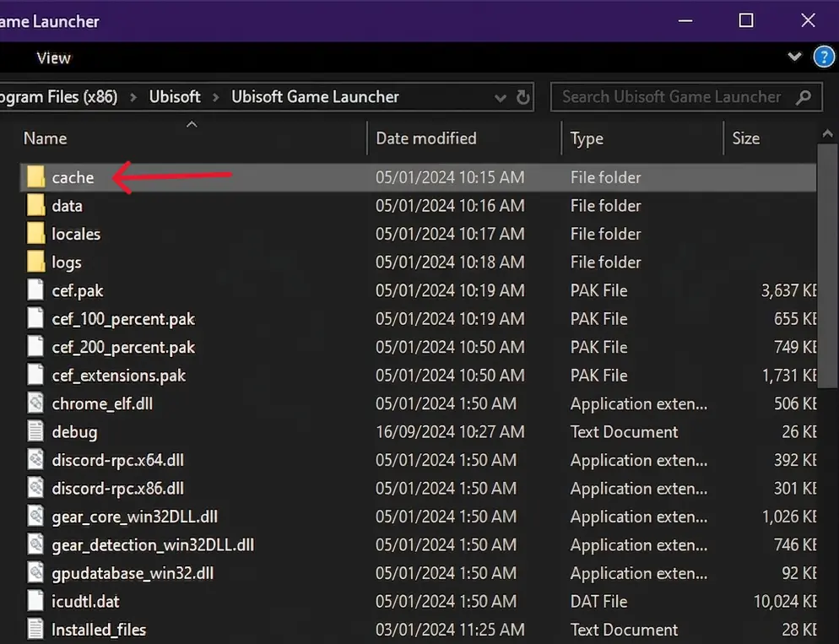Click the 10,024 KB size value

click(x=784, y=602)
